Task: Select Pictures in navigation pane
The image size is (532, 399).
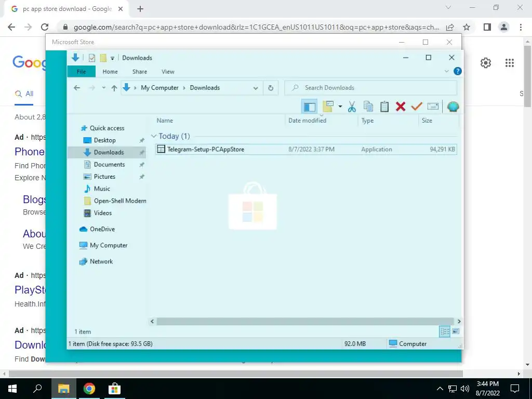Action: click(104, 177)
